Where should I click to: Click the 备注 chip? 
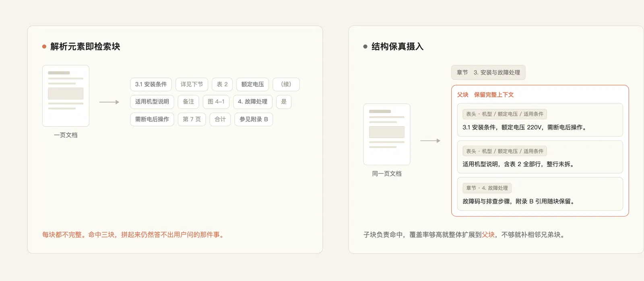(188, 102)
